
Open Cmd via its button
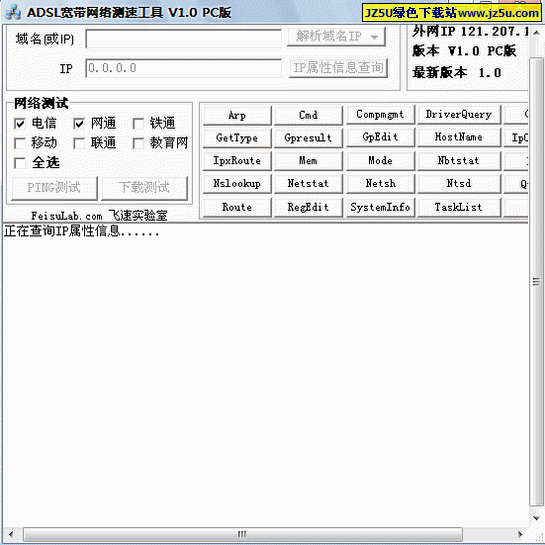(308, 115)
